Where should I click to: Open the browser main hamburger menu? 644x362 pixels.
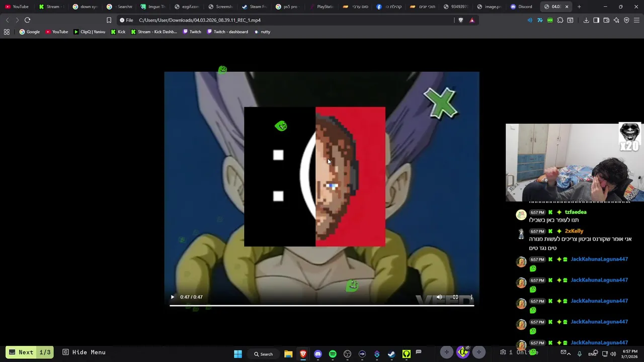coord(636,20)
